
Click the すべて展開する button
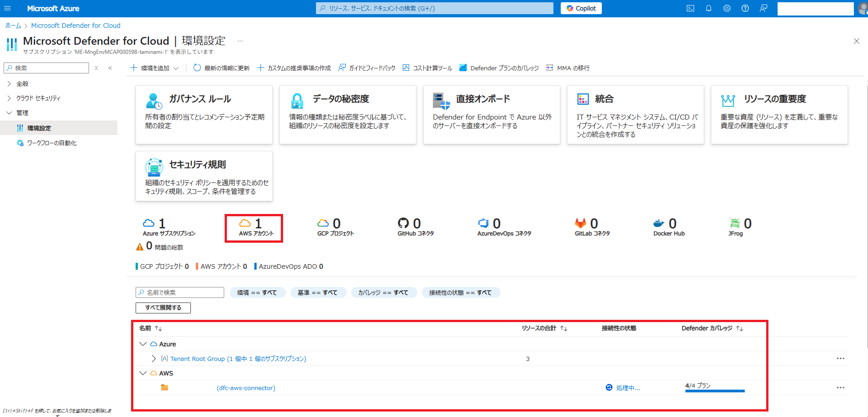[163, 308]
